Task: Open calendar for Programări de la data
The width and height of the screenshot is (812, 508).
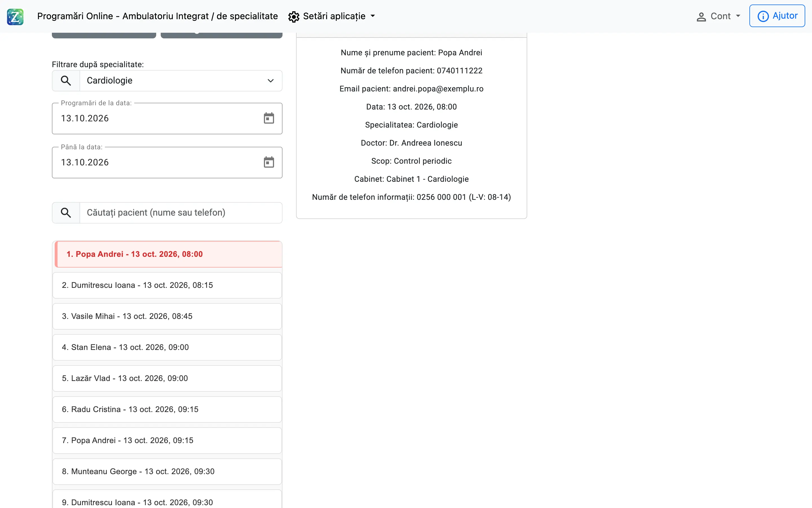Action: (x=269, y=118)
